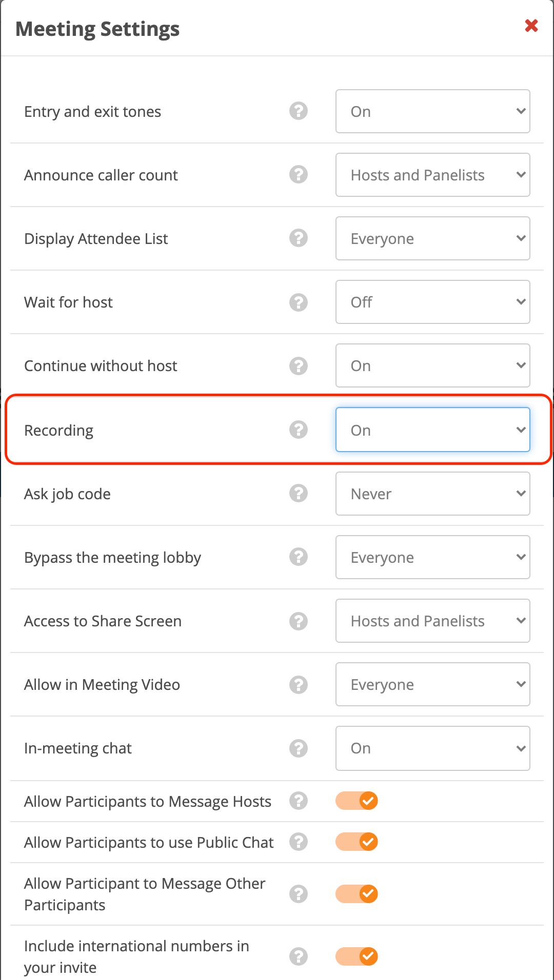Toggle Allow Participant to Message Other Participants
Image resolution: width=554 pixels, height=980 pixels.
[x=357, y=894]
